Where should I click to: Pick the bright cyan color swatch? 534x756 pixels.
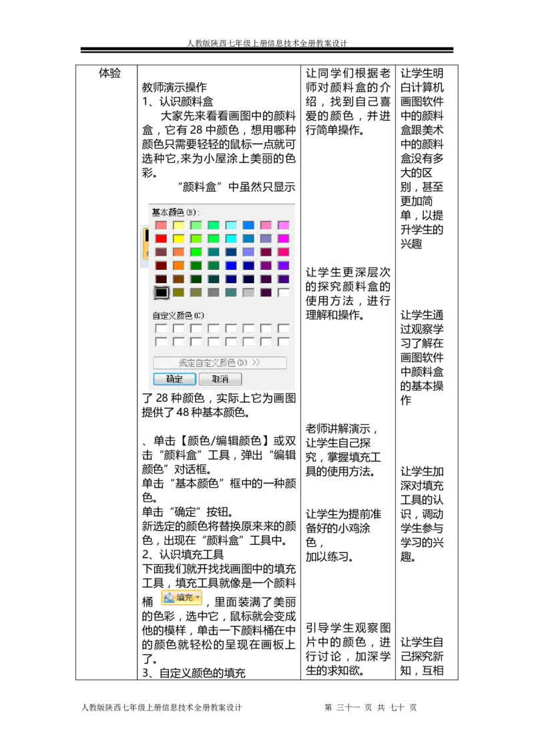(x=231, y=238)
